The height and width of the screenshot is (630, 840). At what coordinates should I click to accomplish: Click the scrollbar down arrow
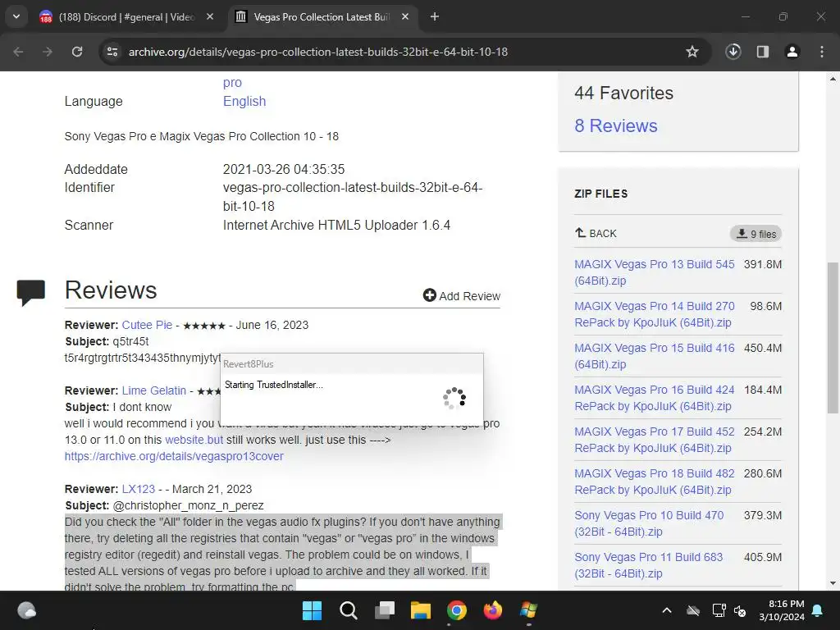833,583
